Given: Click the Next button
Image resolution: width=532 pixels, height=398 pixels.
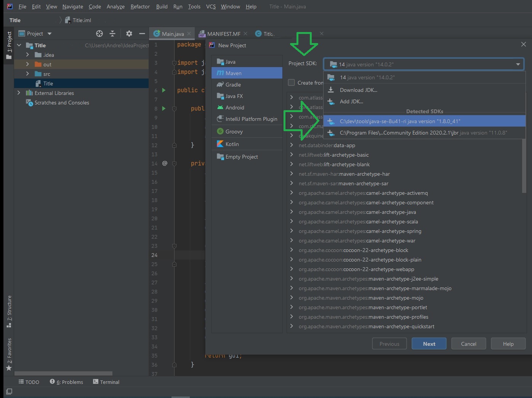Looking at the screenshot, I should (429, 344).
